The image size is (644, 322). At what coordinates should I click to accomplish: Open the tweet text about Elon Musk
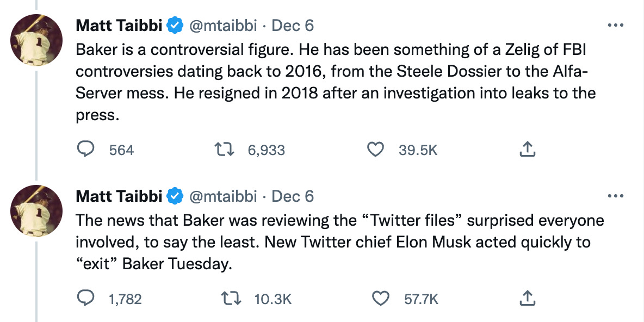click(x=339, y=243)
